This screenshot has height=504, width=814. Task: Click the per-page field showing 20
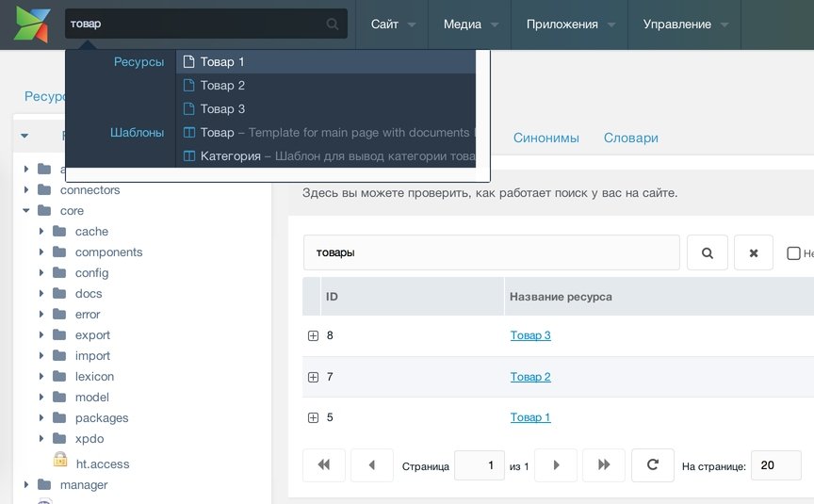point(775,465)
